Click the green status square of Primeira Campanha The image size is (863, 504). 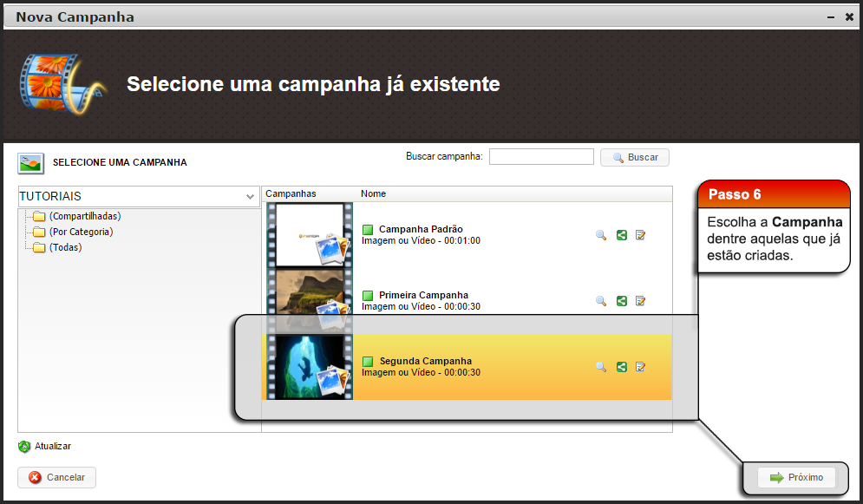coord(368,294)
